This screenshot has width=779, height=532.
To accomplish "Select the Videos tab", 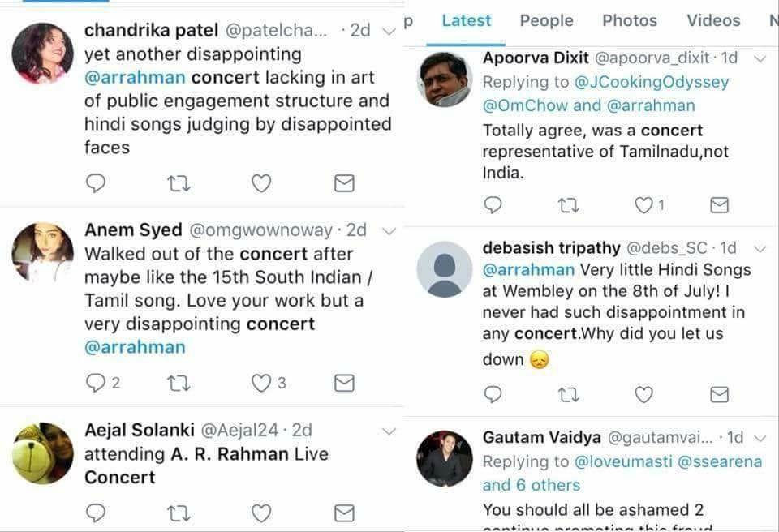I will click(x=713, y=21).
